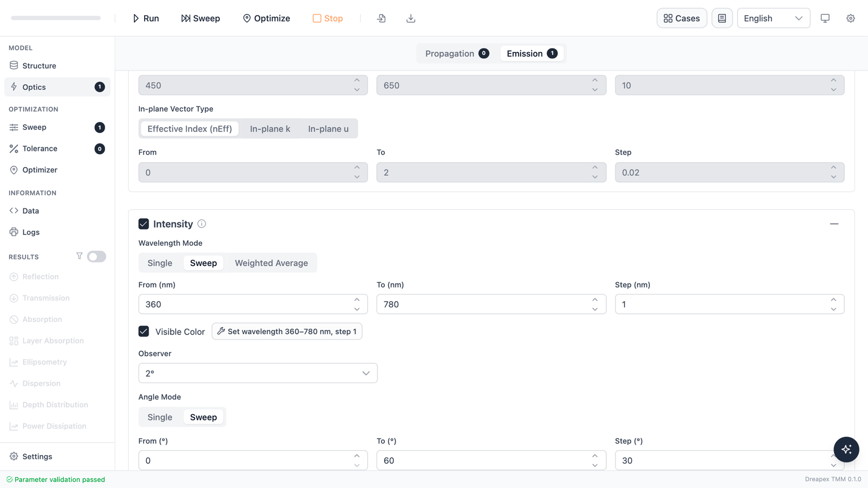Select In-plane k vector type
Viewport: 868px width, 488px height.
coord(270,129)
